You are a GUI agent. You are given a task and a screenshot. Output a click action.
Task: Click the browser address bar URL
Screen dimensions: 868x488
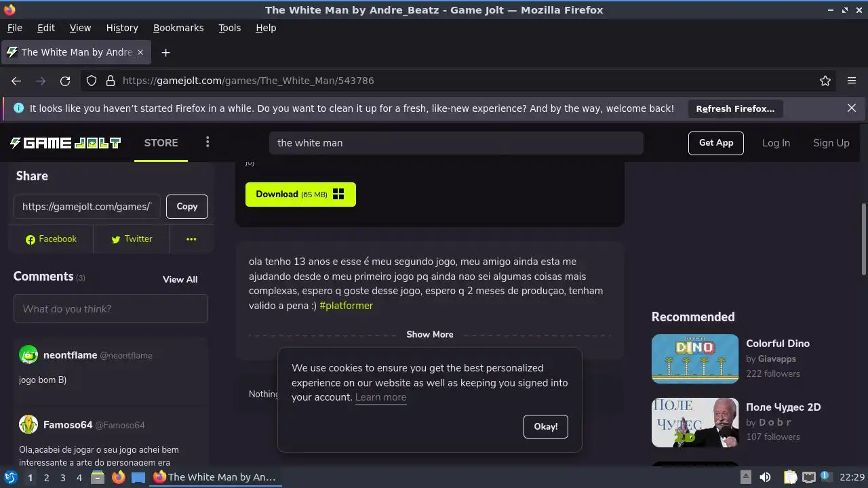[248, 81]
